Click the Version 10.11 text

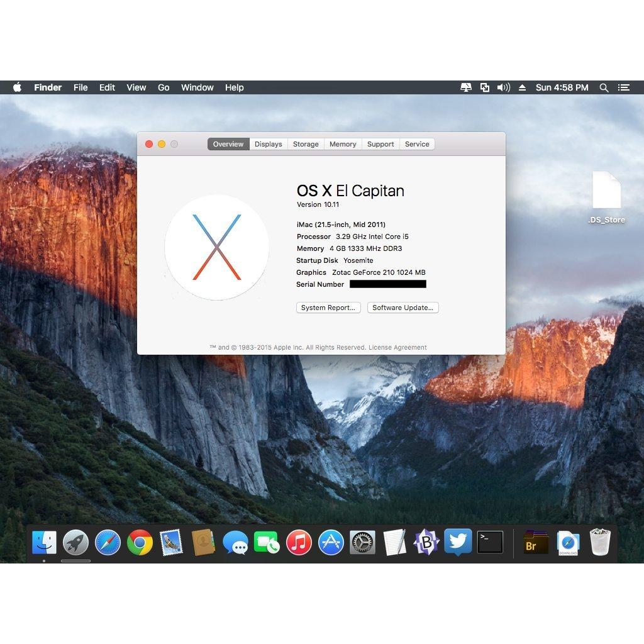318,204
